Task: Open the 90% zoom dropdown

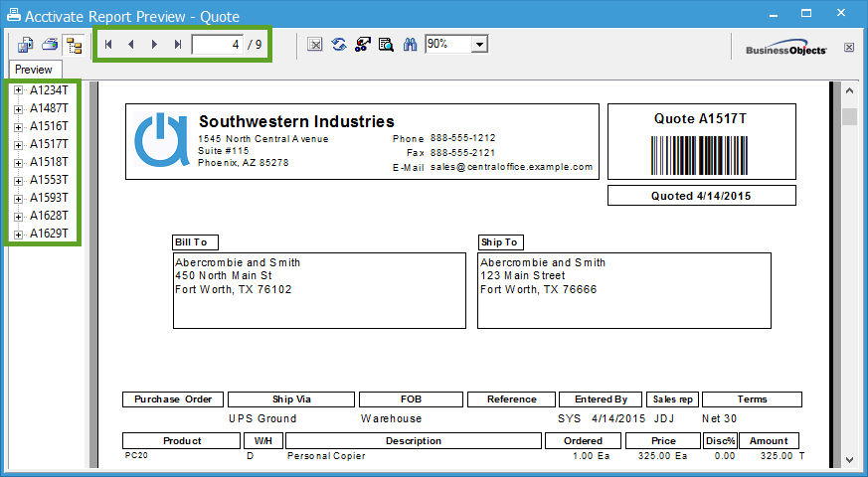Action: coord(480,44)
